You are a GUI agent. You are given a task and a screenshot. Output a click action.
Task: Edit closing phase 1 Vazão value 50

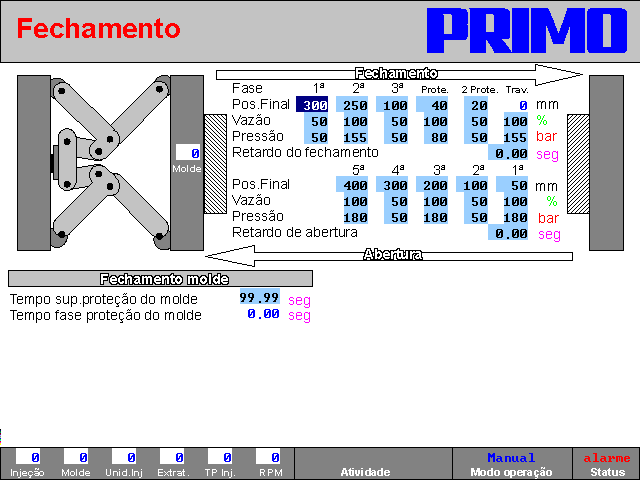click(316, 120)
